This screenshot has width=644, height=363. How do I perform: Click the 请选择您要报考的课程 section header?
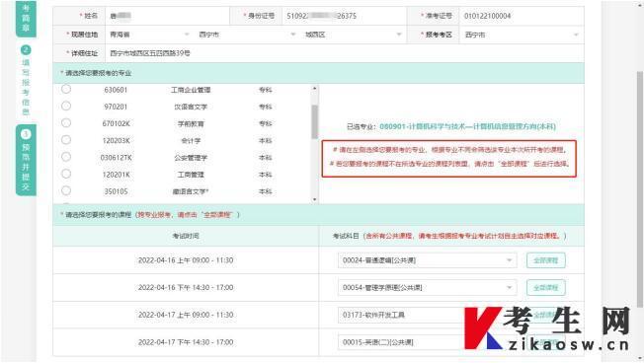[x=318, y=214]
